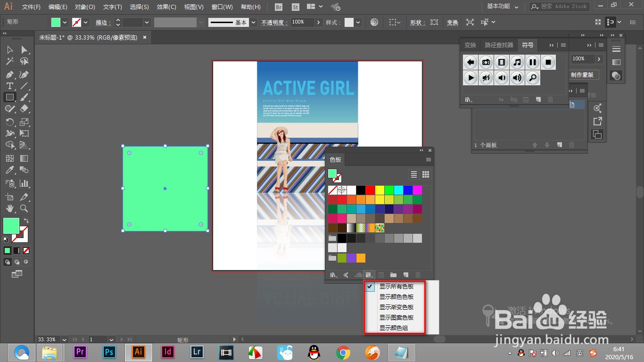Select the Selection tool arrow
644x362 pixels.
tap(9, 50)
